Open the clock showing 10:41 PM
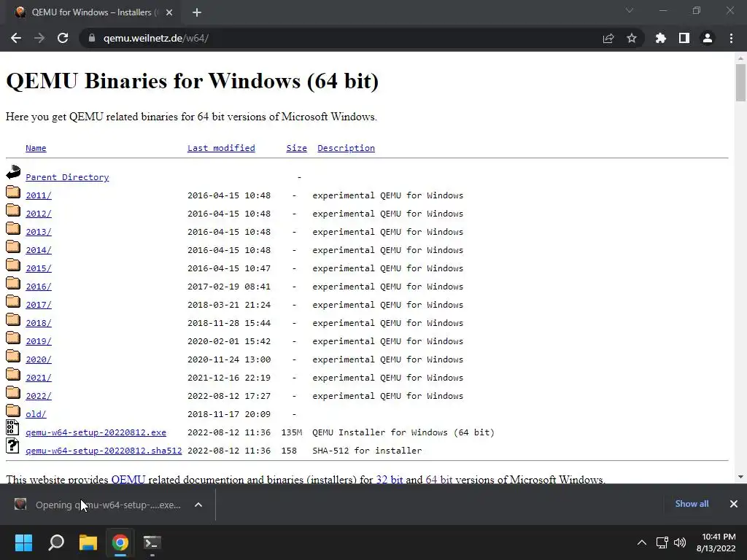Viewport: 747px width, 560px height. click(x=716, y=542)
